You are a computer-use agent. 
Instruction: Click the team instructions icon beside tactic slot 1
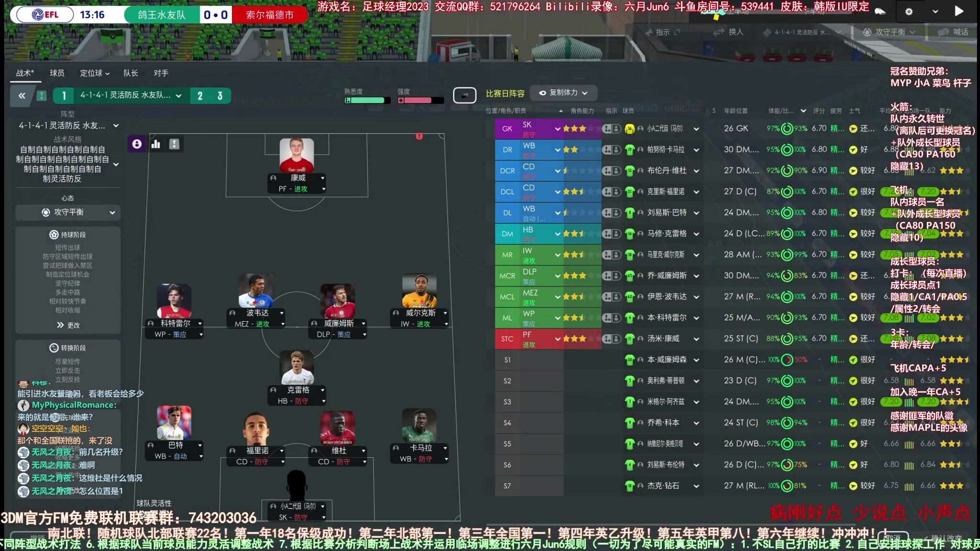click(x=42, y=96)
